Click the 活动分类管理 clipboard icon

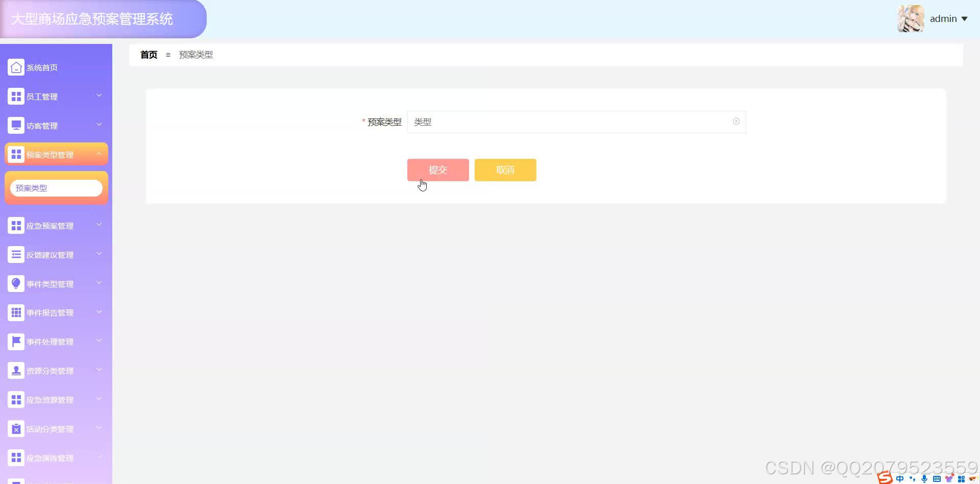click(x=16, y=429)
